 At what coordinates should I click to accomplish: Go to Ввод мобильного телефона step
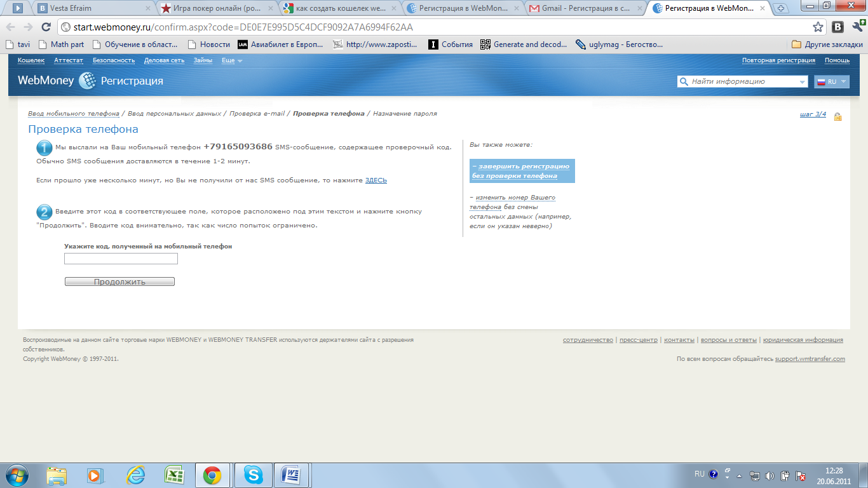tap(74, 114)
